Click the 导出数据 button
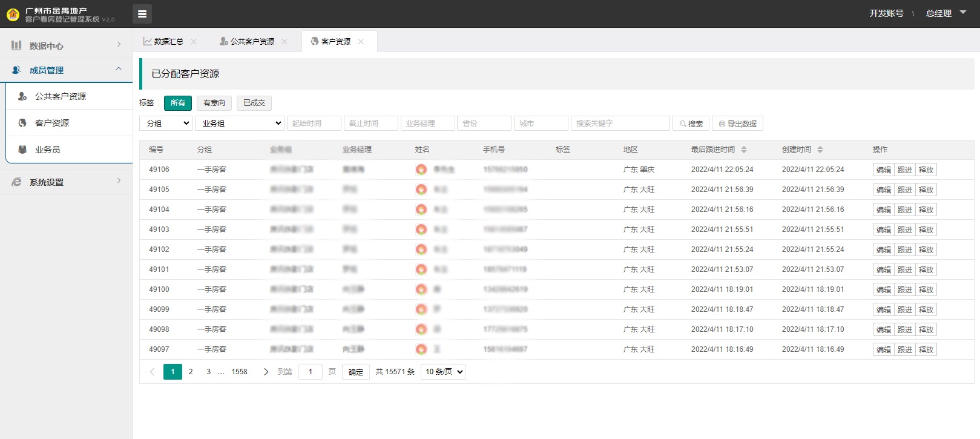980x439 pixels. coord(737,124)
